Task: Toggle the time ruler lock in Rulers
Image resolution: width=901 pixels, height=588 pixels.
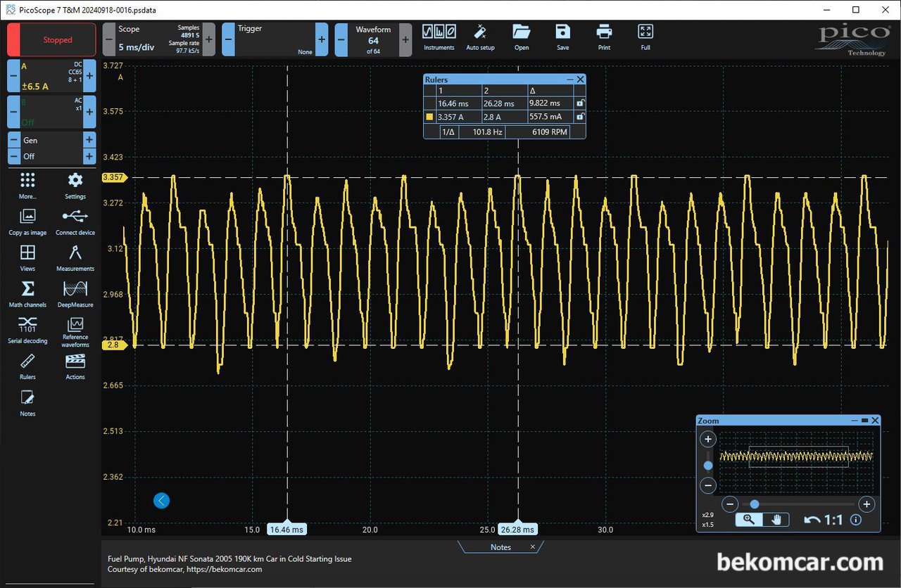Action: click(x=579, y=103)
